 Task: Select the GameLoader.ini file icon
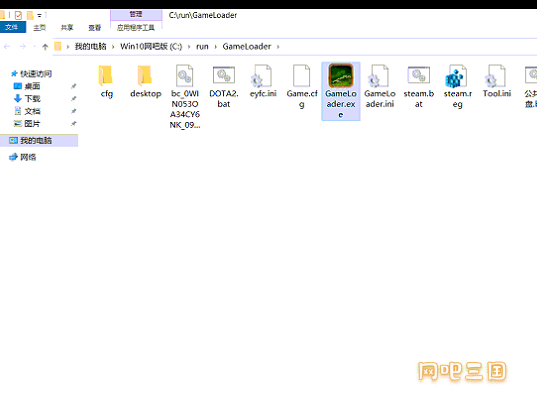click(x=379, y=76)
